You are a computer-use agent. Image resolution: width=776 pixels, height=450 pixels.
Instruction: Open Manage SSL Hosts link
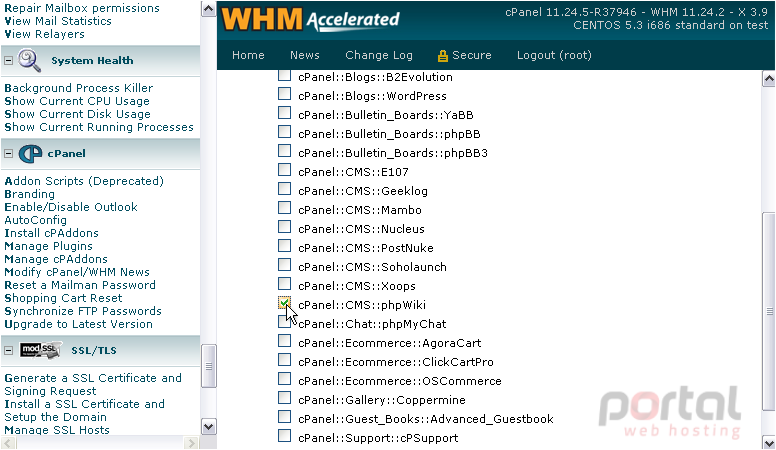(x=57, y=430)
